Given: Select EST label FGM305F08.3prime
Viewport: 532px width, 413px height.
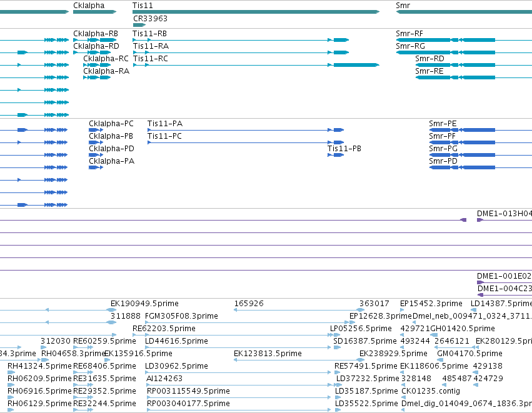Looking at the screenshot, I should [x=181, y=316].
